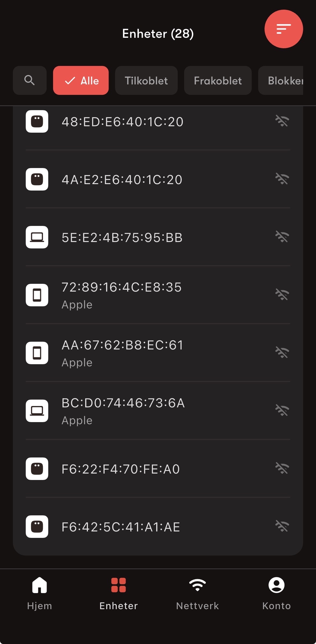The image size is (316, 644).
Task: Click phone icon for 72:89:16:4C:E8:35
Action: click(x=37, y=295)
